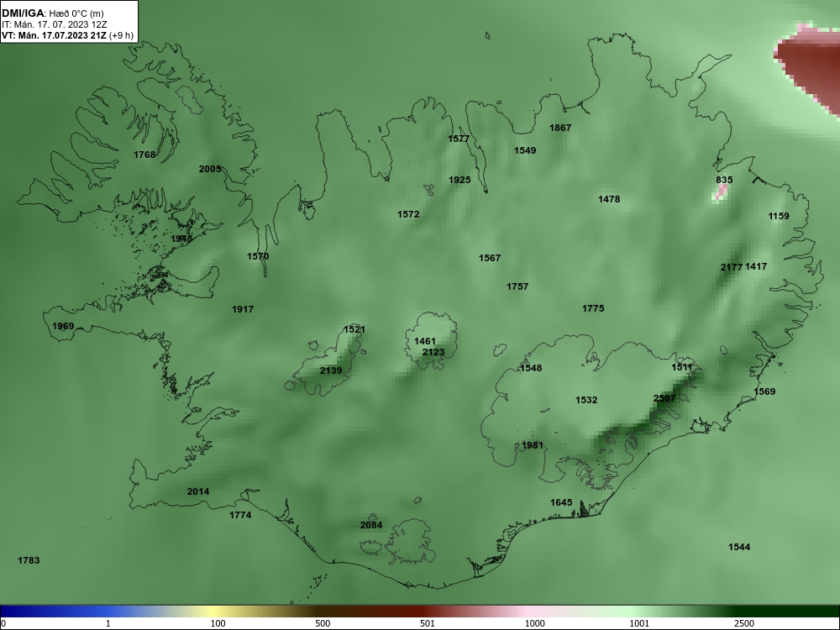The width and height of the screenshot is (840, 630).
Task: Pick the 1917 height value
Action: point(243,309)
